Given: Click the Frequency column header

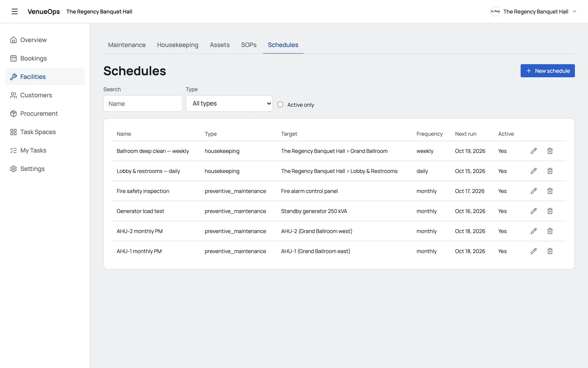Looking at the screenshot, I should (429, 134).
